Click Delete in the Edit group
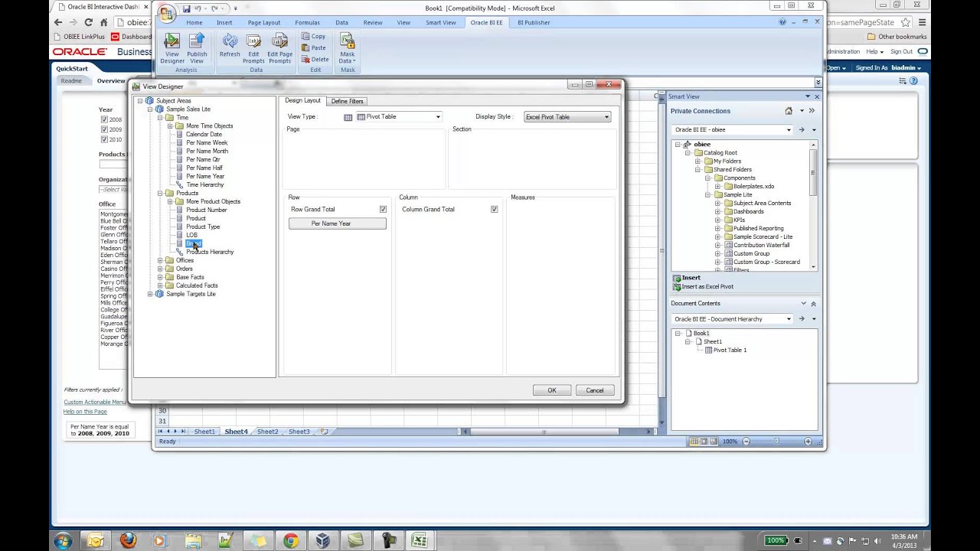This screenshot has height=551, width=980. (315, 59)
